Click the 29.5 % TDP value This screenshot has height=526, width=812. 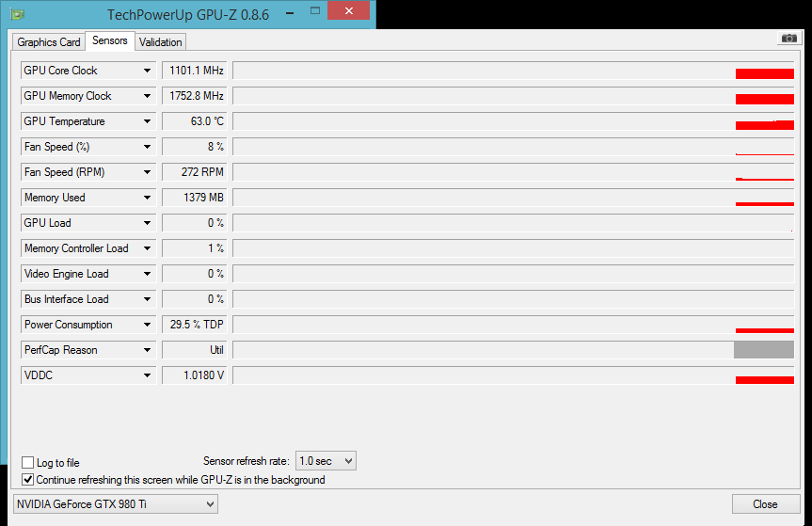[x=195, y=324]
